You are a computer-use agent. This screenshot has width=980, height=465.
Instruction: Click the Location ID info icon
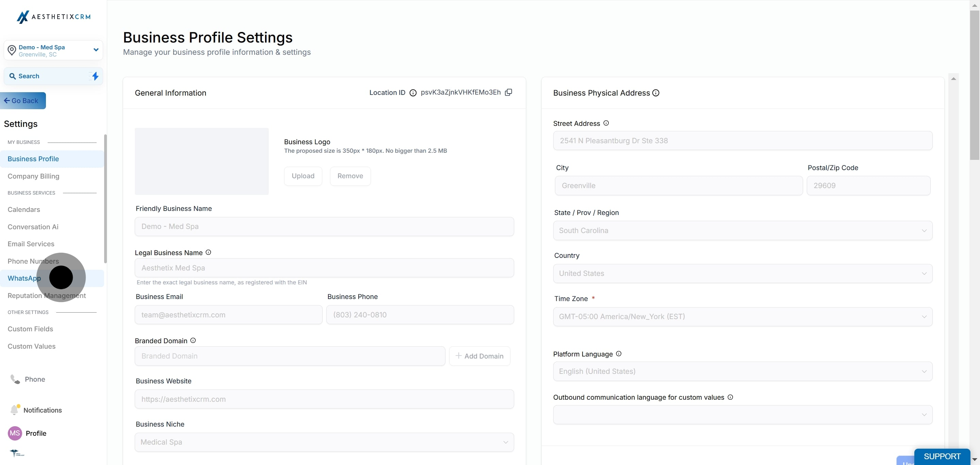(413, 93)
